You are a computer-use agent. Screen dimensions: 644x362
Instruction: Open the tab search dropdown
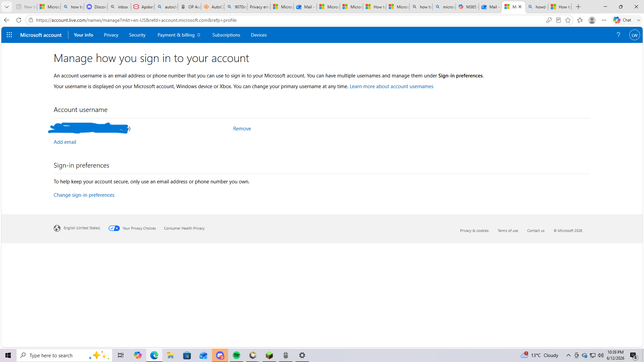(7, 7)
